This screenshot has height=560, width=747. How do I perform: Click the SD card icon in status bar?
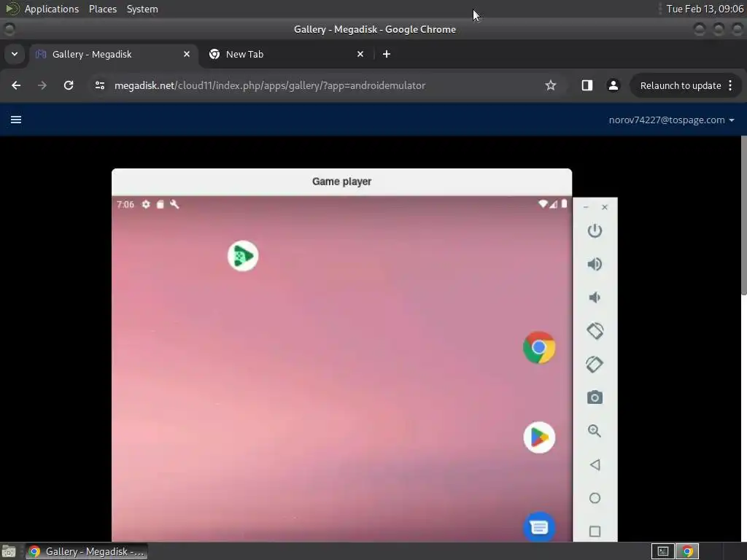[160, 204]
